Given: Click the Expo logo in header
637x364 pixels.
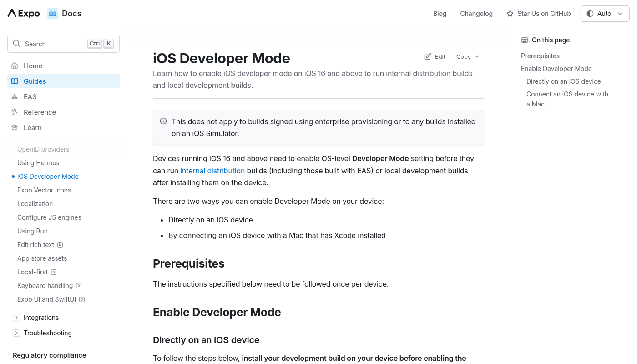Looking at the screenshot, I should coord(24,14).
